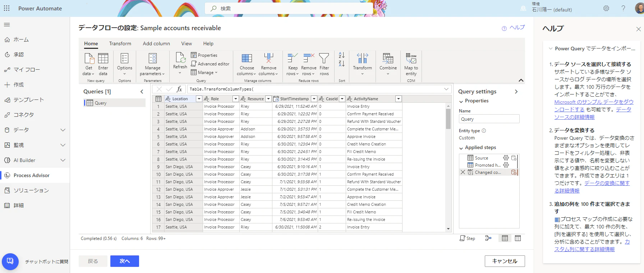644x273 pixels.
Task: Collapse the Queries pane
Action: [142, 92]
